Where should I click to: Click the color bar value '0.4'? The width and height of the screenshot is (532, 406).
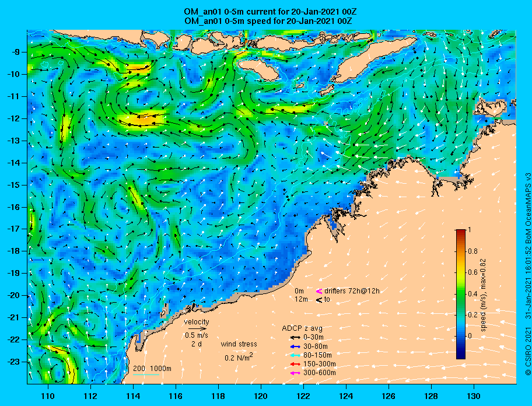click(473, 294)
